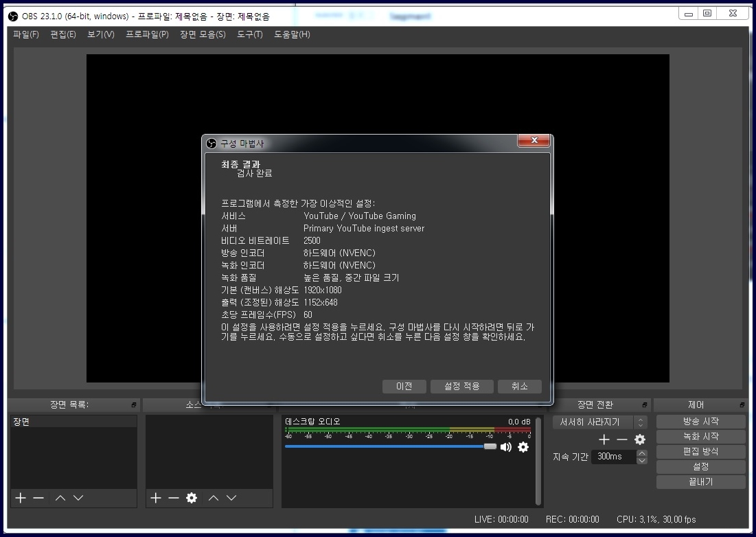Click the 300ms duration input field
This screenshot has width=756, height=537.
click(x=615, y=457)
